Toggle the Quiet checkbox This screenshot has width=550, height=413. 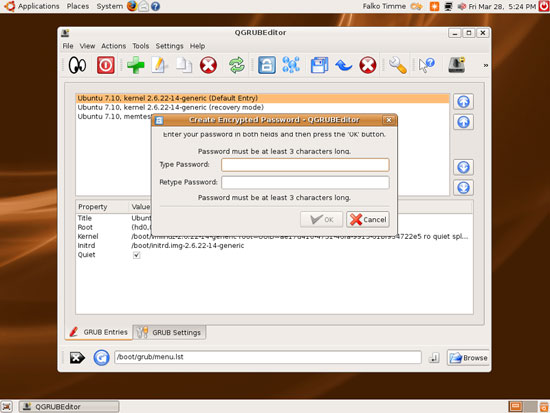pyautogui.click(x=136, y=255)
